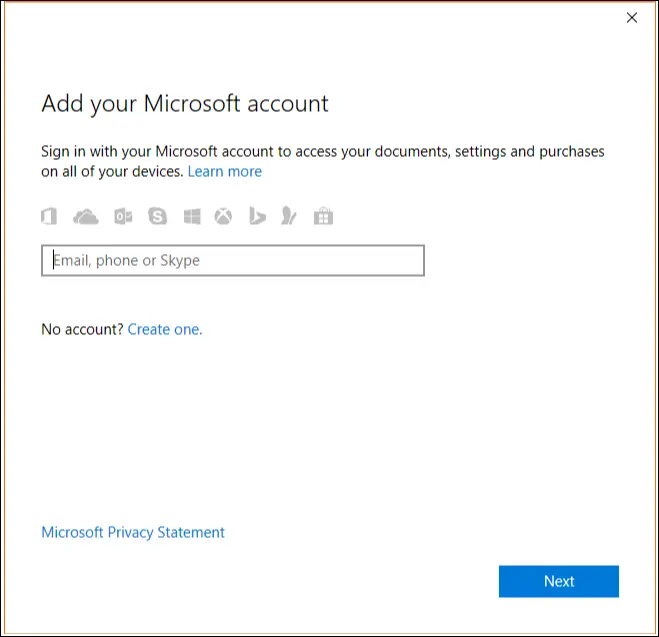The image size is (659, 637).
Task: Click the Xbox icon
Action: tap(223, 216)
